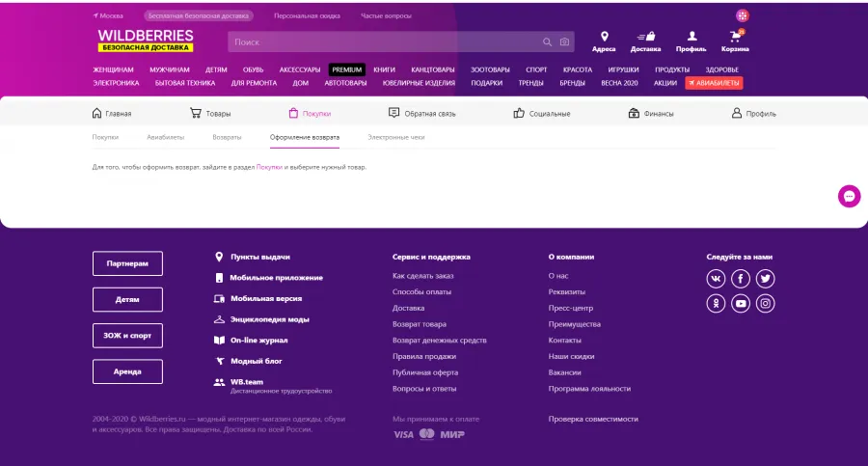Open Доставка delivery icon
The image size is (868, 466).
[645, 37]
